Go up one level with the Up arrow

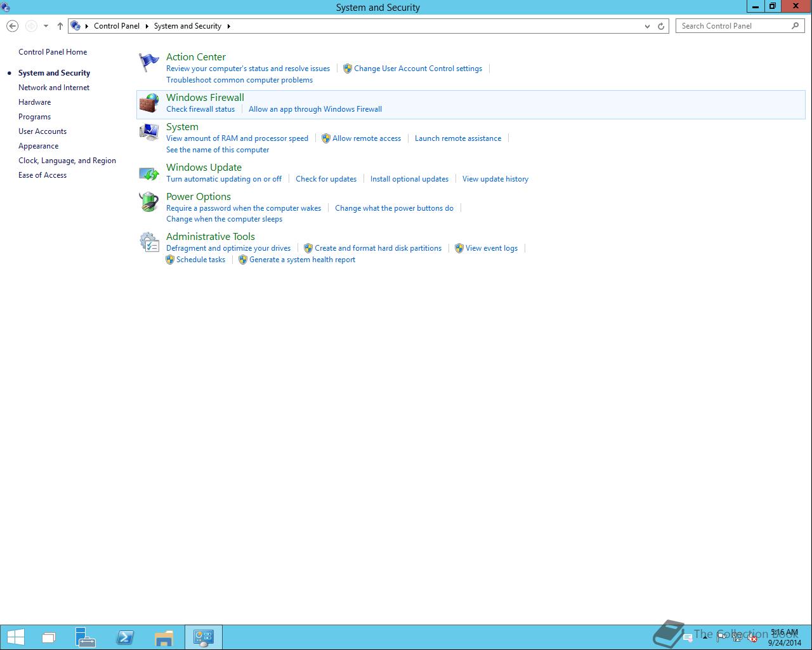pyautogui.click(x=60, y=26)
